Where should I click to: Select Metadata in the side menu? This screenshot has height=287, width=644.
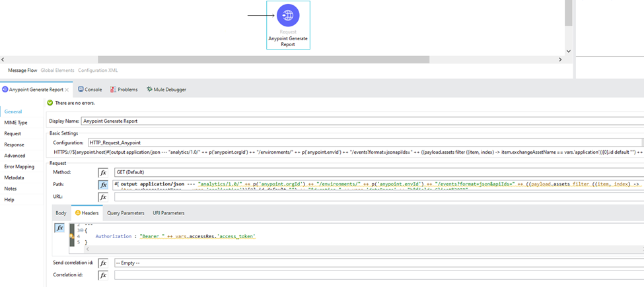(x=14, y=178)
